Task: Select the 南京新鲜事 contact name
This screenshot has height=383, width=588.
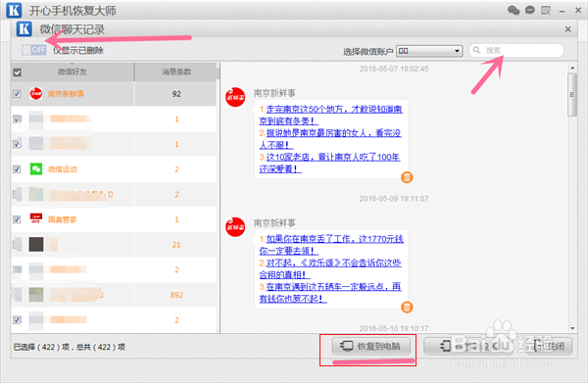Action: point(66,94)
